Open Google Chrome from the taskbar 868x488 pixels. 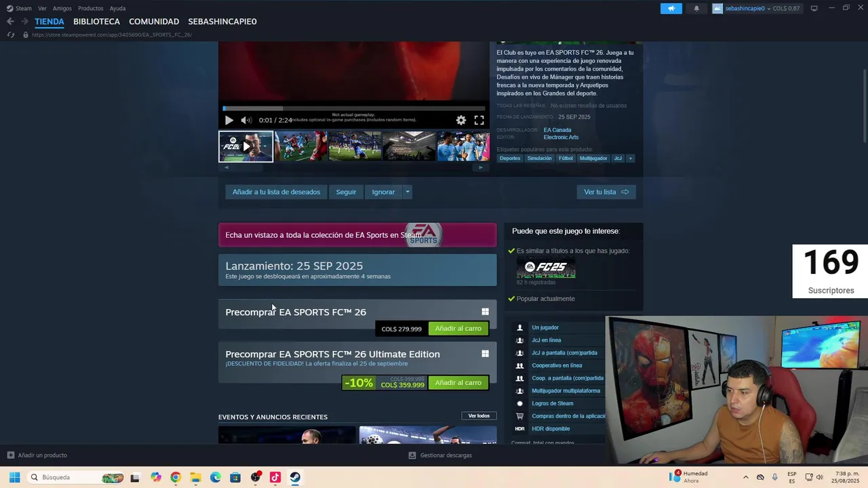(x=176, y=477)
